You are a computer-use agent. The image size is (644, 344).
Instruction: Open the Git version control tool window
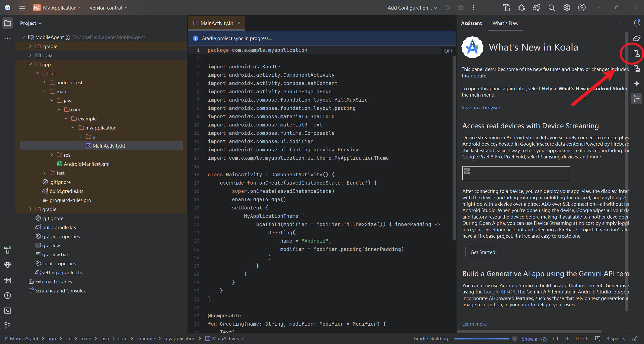(x=8, y=326)
